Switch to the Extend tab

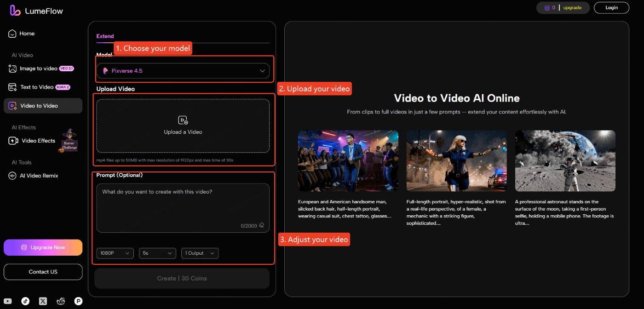tap(105, 36)
